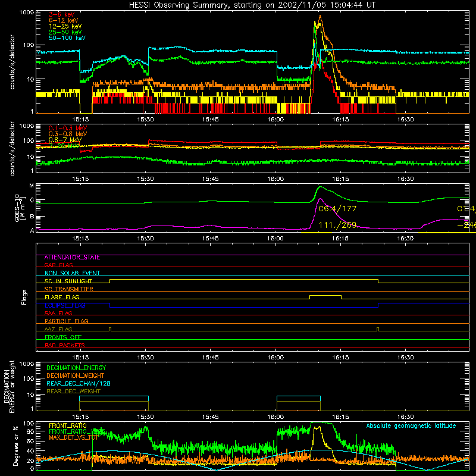Click the DECIMATION ENERGY or weight axis label
Image resolution: width=476 pixels, height=476 pixels.
click(x=9, y=386)
